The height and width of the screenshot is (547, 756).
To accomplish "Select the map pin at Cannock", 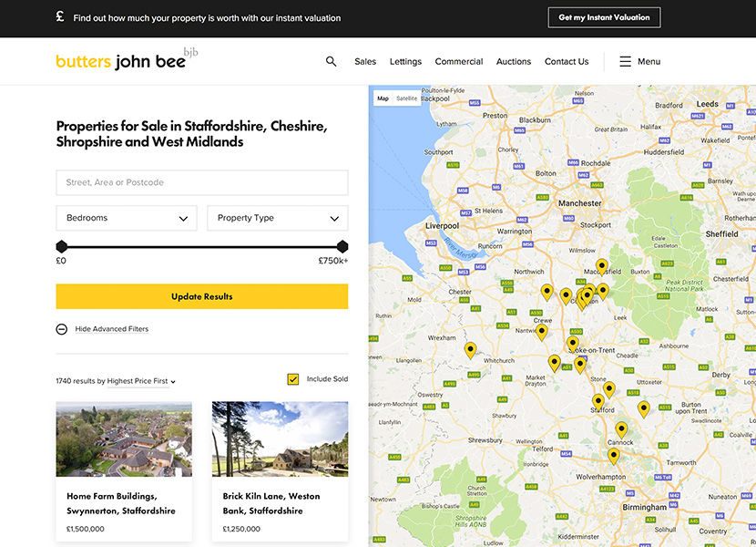I will pyautogui.click(x=621, y=428).
